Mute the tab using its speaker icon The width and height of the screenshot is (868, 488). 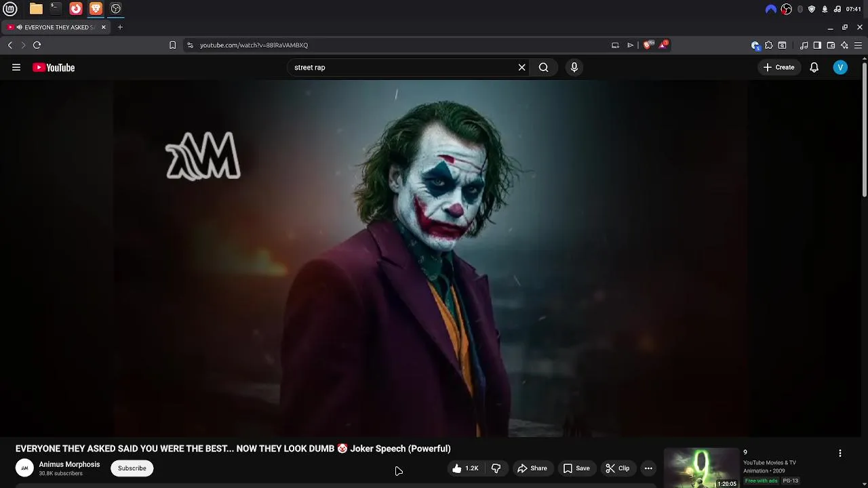click(20, 27)
